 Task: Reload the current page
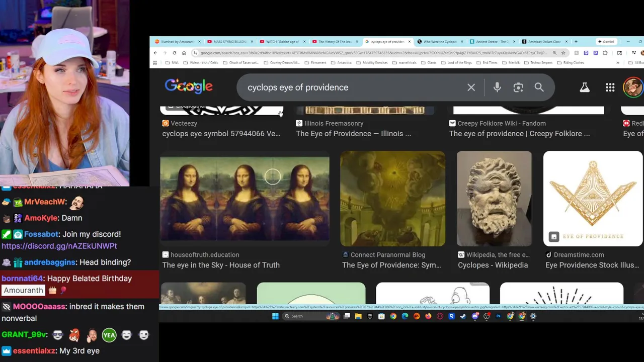point(175,53)
